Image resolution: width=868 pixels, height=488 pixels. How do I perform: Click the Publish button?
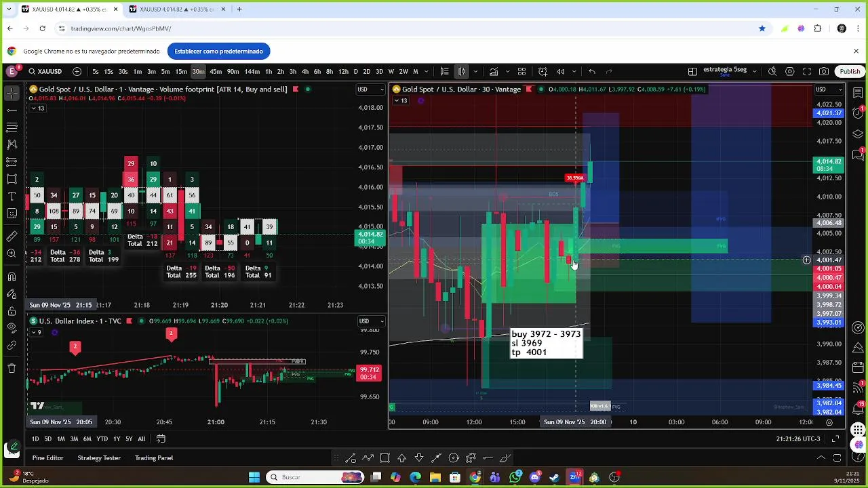[x=850, y=71]
